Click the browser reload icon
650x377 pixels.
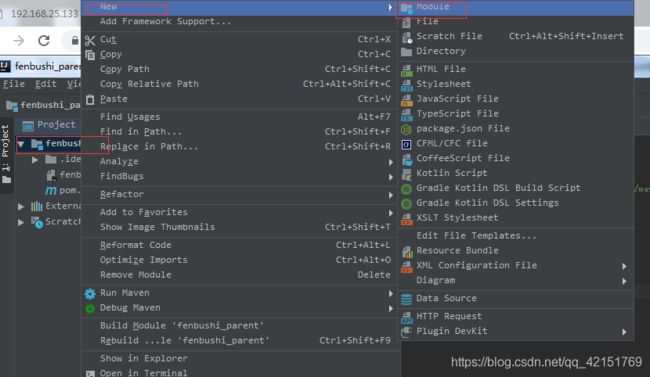(44, 40)
